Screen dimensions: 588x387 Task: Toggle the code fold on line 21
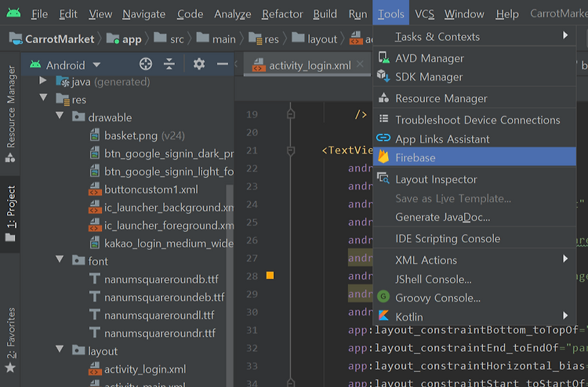click(291, 150)
